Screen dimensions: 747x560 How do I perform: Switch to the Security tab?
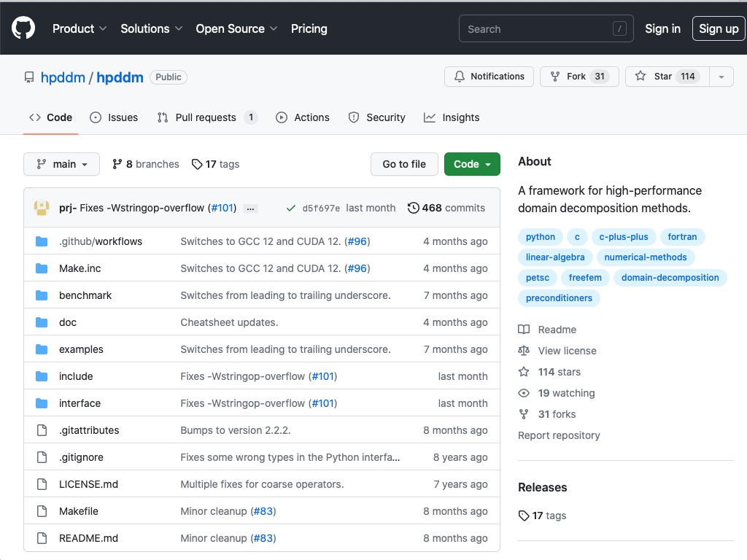377,117
